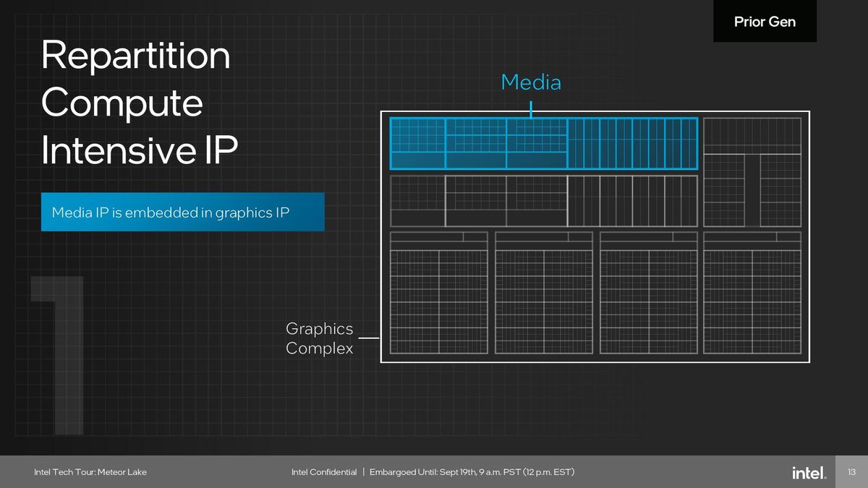This screenshot has width=868, height=488.
Task: Click the 'Repartition Compute Intensive IP' title
Action: pos(140,103)
